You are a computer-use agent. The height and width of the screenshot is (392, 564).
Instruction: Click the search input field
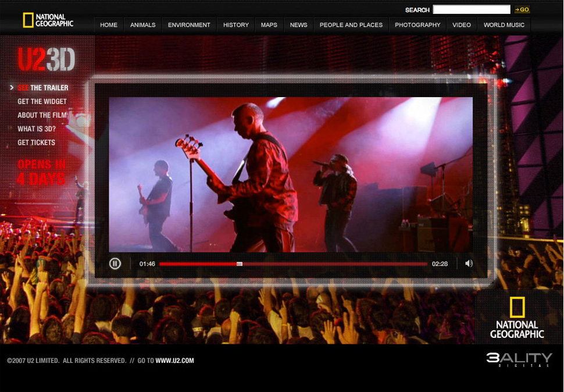[x=472, y=9]
